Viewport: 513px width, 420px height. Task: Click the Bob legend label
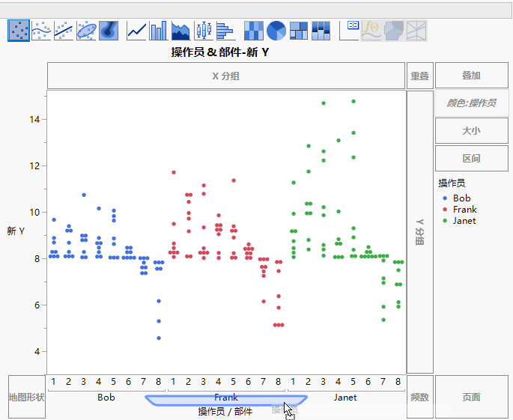click(461, 198)
